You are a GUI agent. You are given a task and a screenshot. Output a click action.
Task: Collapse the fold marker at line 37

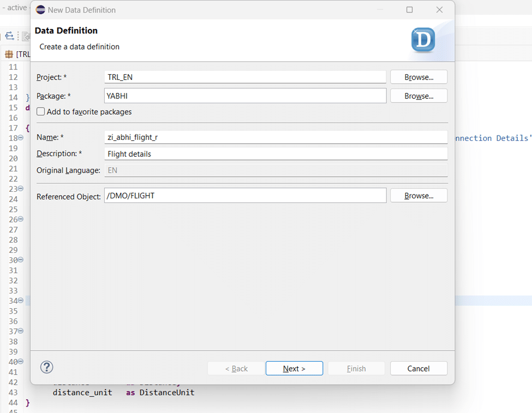21,331
